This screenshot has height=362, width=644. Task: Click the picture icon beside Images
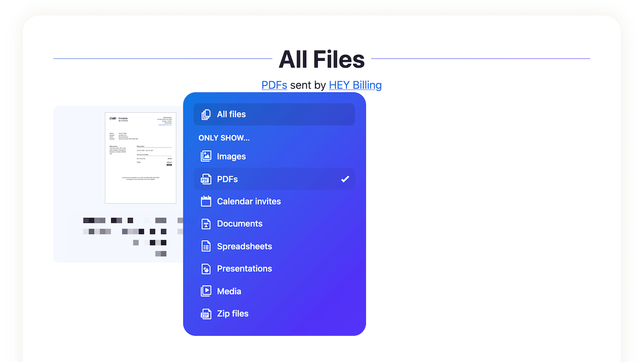[x=206, y=156]
